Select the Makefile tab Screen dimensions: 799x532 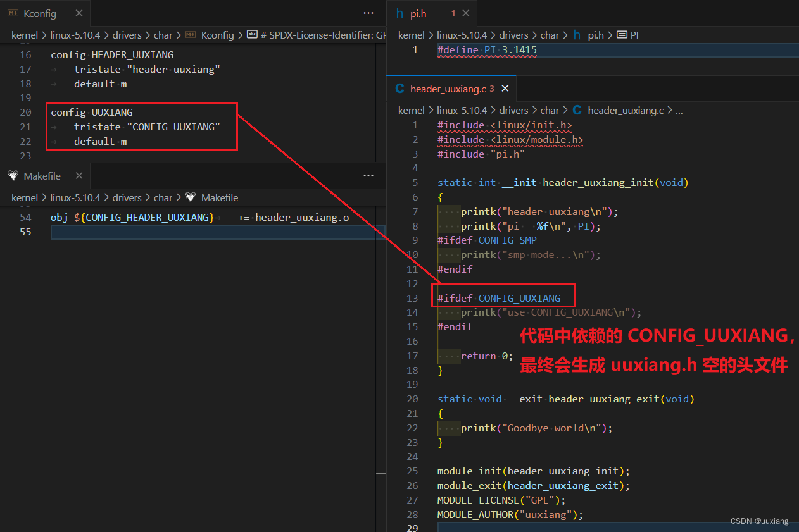(x=42, y=176)
